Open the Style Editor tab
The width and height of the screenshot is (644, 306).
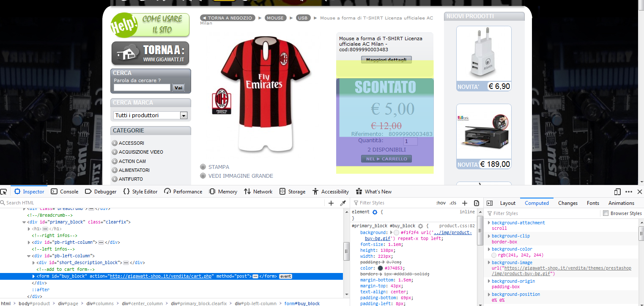[140, 192]
